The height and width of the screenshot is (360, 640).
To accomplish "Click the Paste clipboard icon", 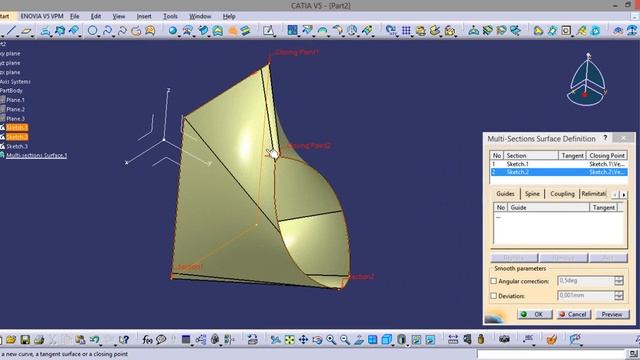I will point(80,339).
